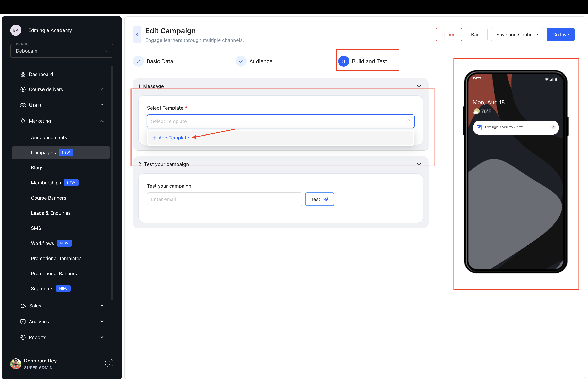This screenshot has width=588, height=382.
Task: Collapse the 2. Test your campaign section chevron
Action: [x=419, y=164]
